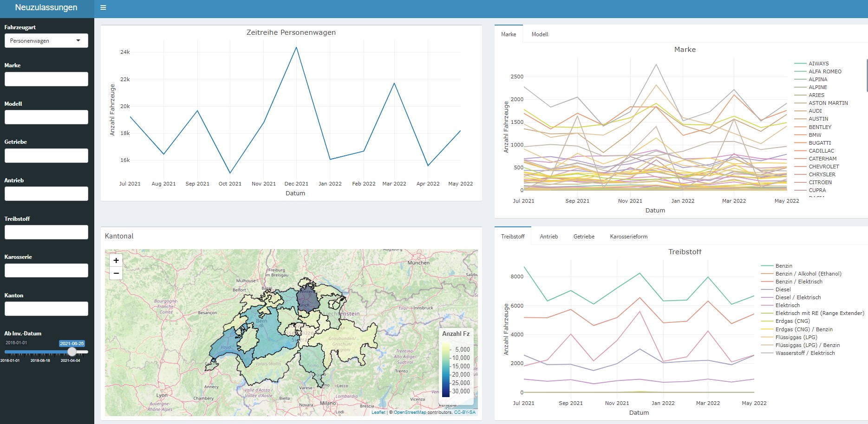Toggle AUDI legend entry
The height and width of the screenshot is (424, 868).
pyautogui.click(x=815, y=111)
